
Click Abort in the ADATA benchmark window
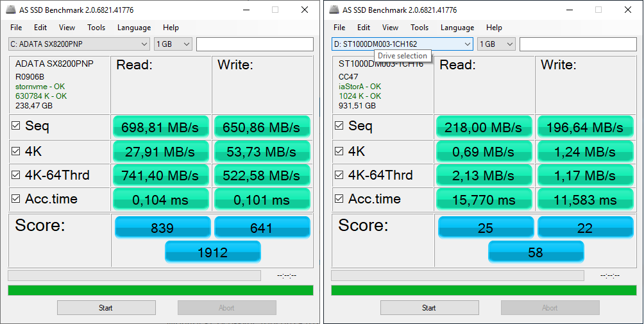click(226, 307)
